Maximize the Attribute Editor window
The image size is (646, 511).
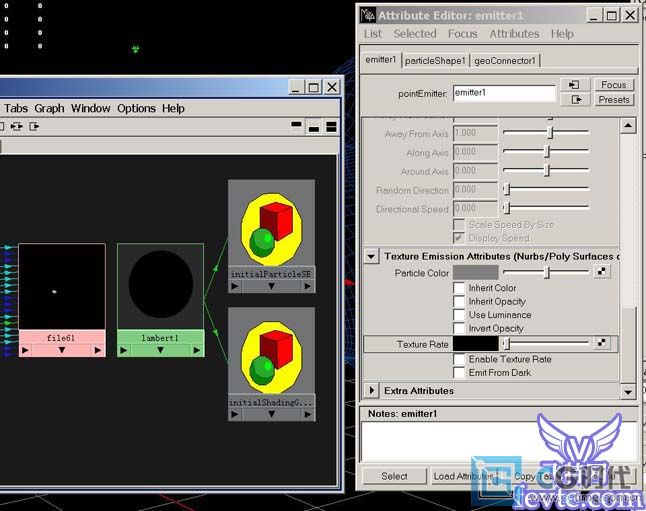[x=612, y=15]
